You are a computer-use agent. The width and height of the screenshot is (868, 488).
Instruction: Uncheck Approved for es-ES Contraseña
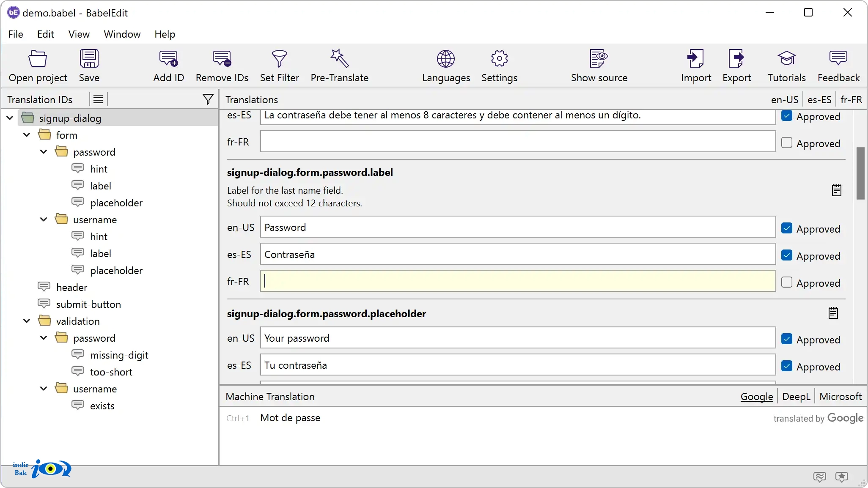pyautogui.click(x=786, y=255)
